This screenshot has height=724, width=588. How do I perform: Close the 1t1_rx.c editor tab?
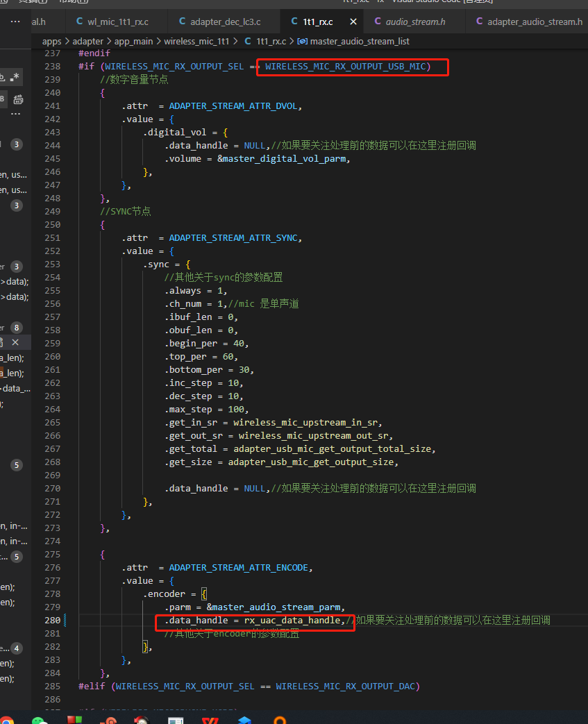[x=353, y=22]
